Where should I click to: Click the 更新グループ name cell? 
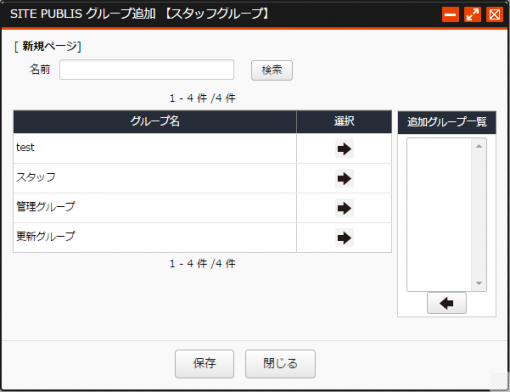155,238
